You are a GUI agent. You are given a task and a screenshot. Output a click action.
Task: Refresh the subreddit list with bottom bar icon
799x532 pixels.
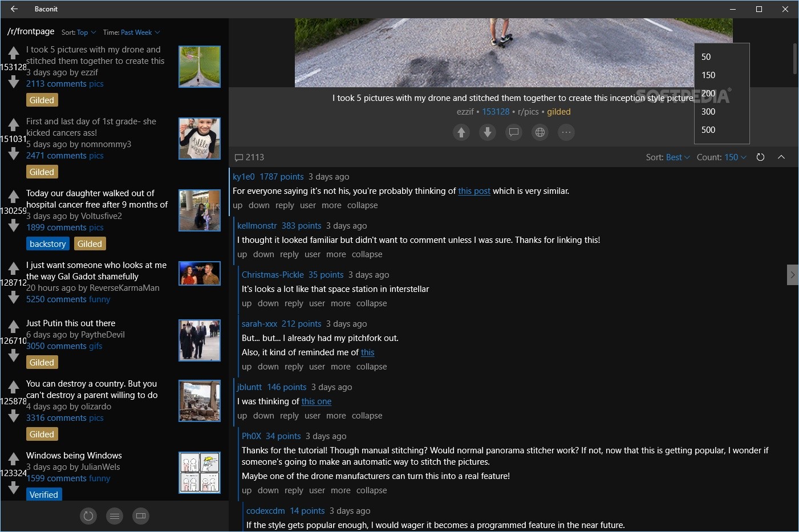[88, 516]
